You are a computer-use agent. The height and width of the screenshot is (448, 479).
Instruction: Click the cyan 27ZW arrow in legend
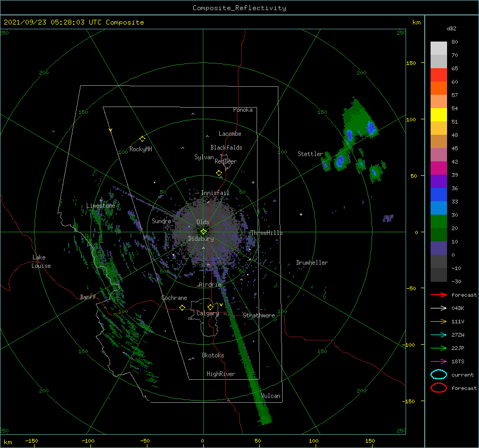[439, 335]
